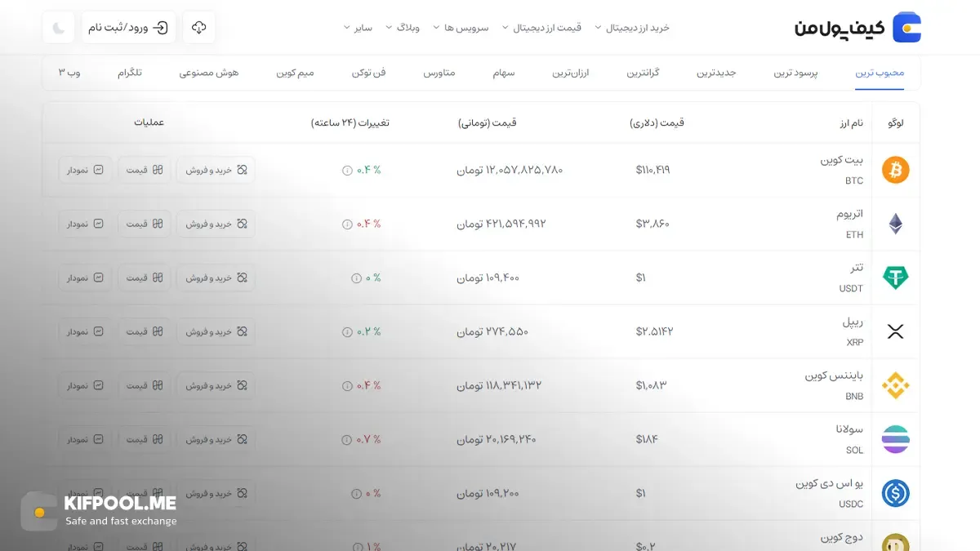Click خرید و فروش for Bitcoin row
Viewport: 980px width, 551px height.
click(x=216, y=170)
